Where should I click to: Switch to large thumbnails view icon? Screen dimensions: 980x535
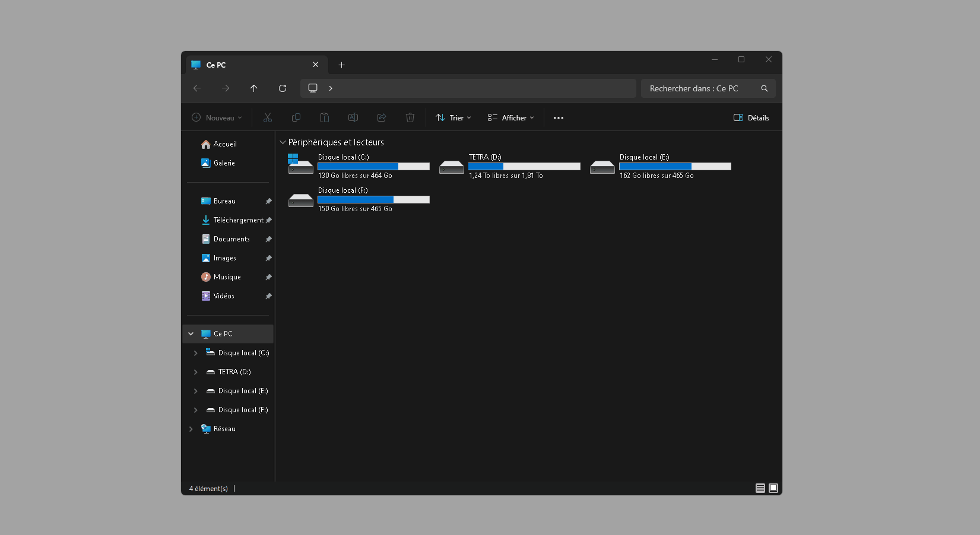(773, 488)
